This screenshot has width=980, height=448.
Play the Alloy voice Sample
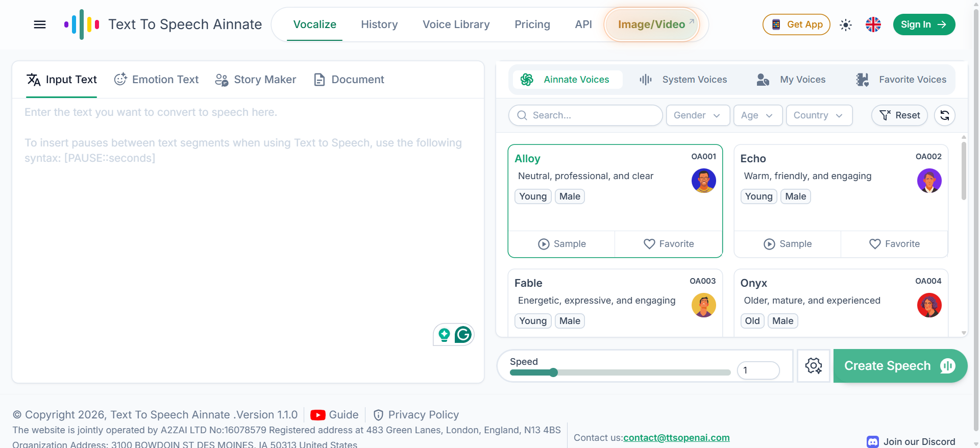(562, 244)
